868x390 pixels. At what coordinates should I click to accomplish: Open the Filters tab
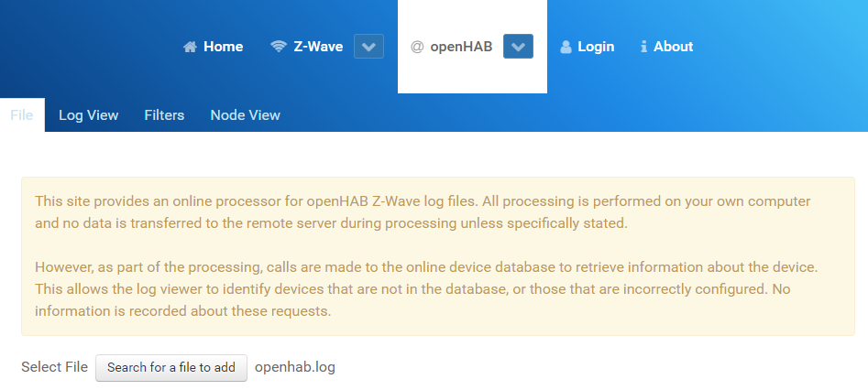coord(164,115)
